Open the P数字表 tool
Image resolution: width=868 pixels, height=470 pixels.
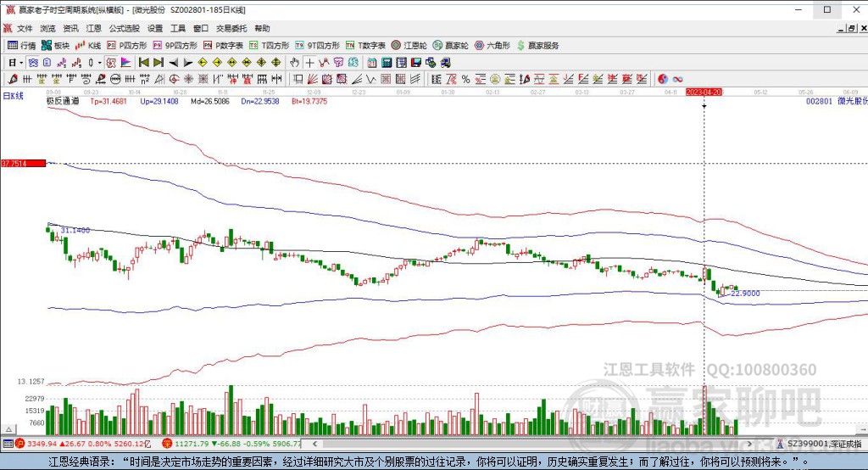(223, 46)
